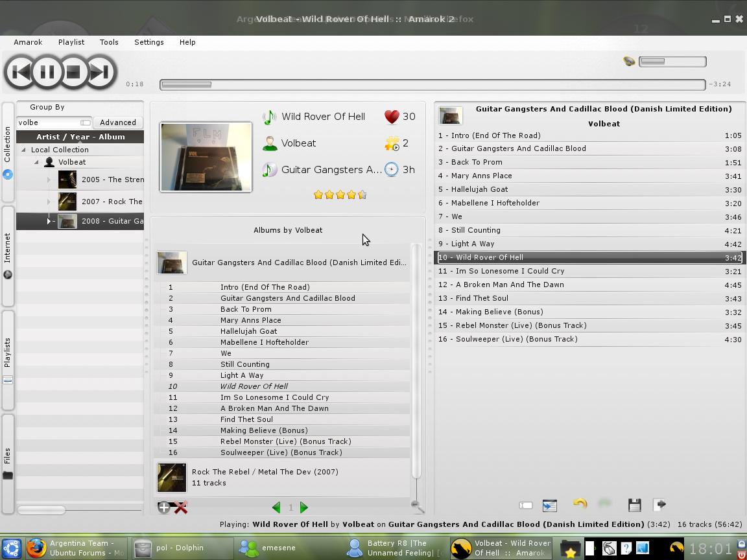Click the Advanced filter button
This screenshot has height=560, width=747.
pyautogui.click(x=117, y=122)
